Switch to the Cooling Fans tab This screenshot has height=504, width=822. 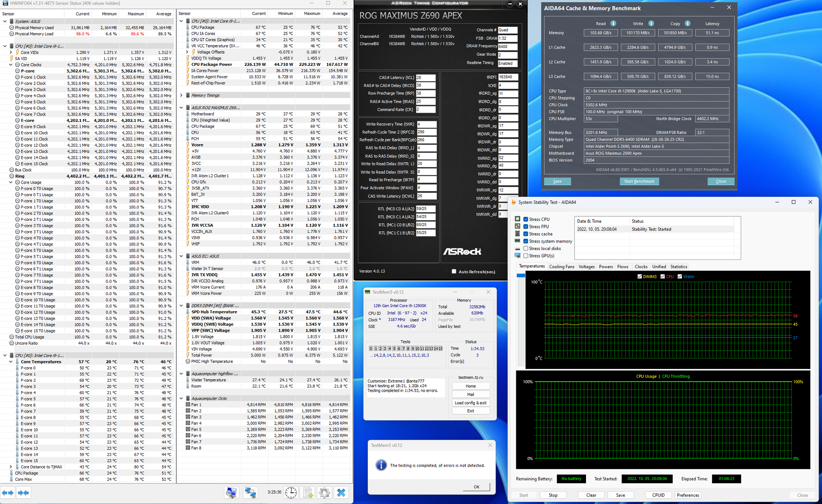coord(562,267)
